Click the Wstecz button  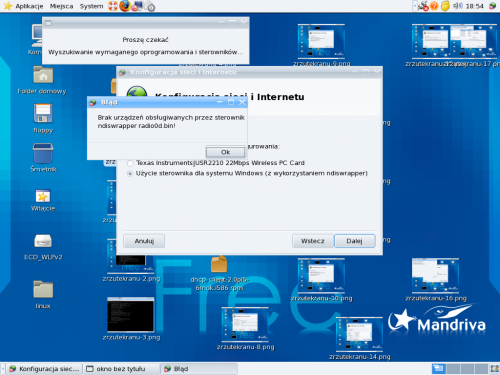pos(313,241)
